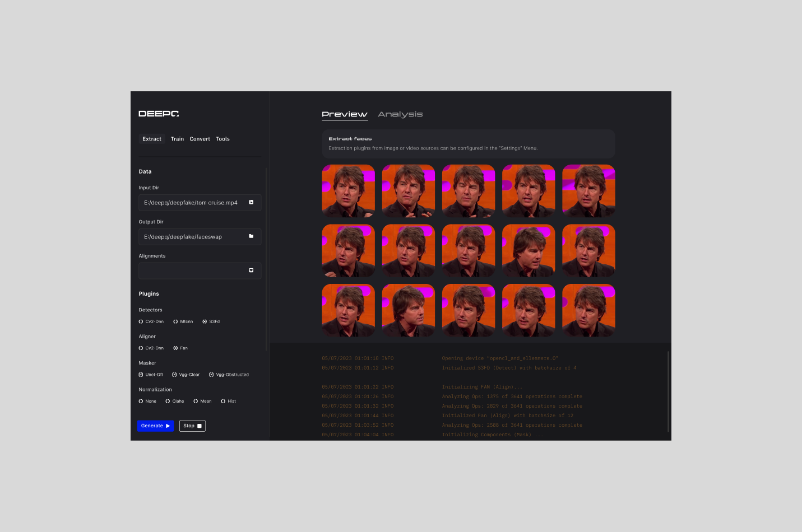The image size is (802, 532).
Task: Switch to the Analysis tab
Action: click(x=400, y=114)
